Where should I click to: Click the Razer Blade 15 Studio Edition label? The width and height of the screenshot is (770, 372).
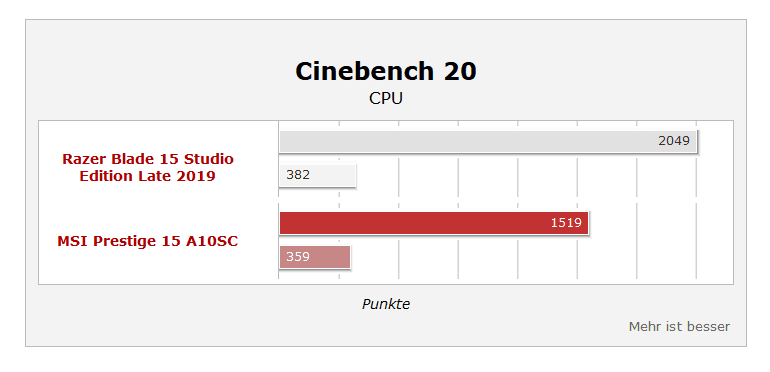(147, 167)
